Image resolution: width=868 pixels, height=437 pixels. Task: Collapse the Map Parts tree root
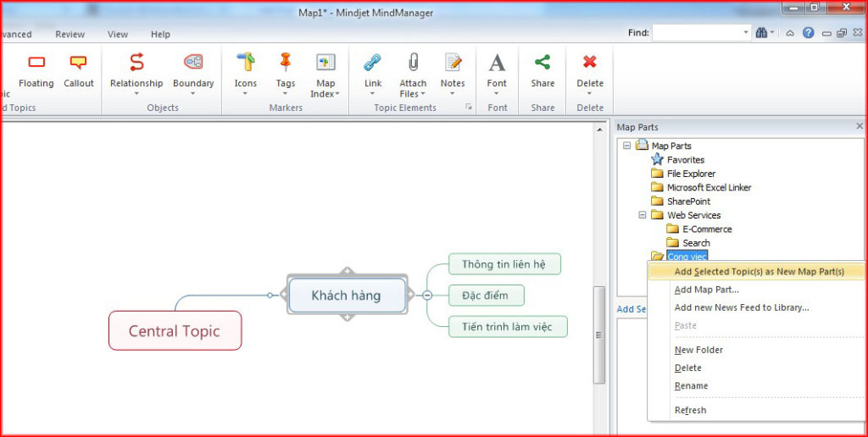(627, 146)
